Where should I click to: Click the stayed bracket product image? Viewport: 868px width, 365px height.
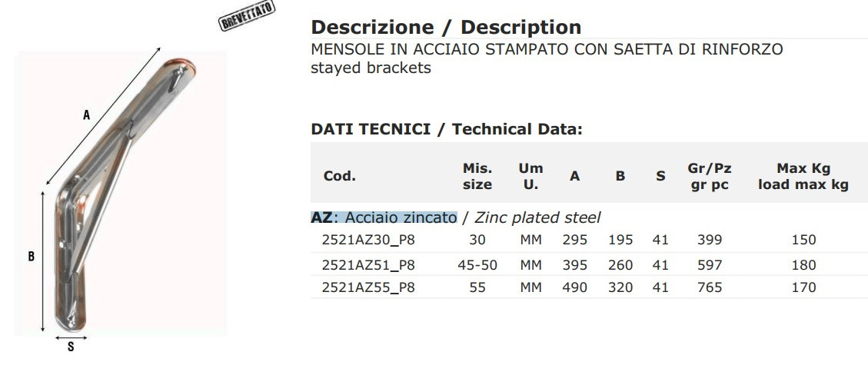click(121, 193)
